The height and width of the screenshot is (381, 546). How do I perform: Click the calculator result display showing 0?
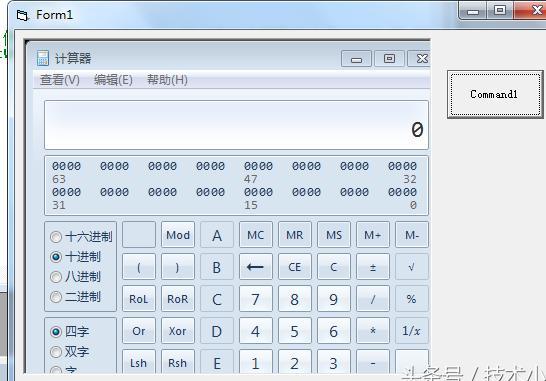236,125
